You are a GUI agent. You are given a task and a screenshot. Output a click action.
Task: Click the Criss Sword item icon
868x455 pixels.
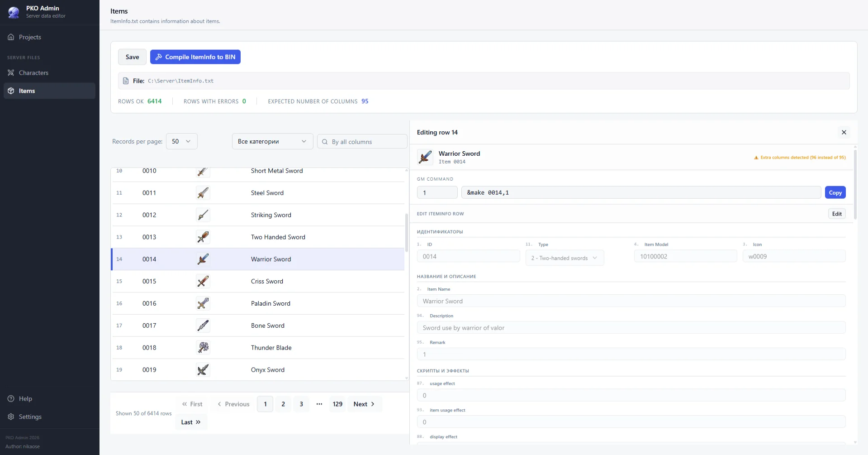pos(203,281)
